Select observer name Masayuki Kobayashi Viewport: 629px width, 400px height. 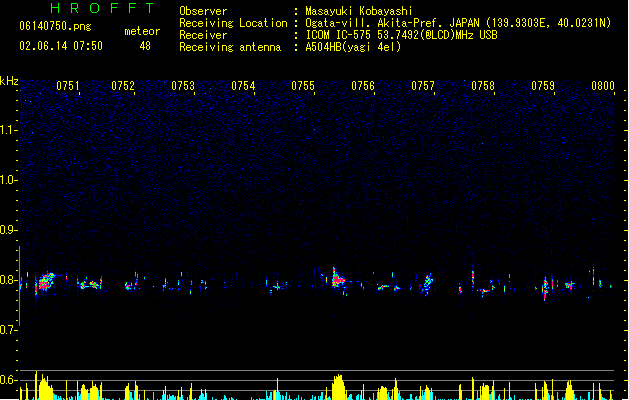pos(359,11)
